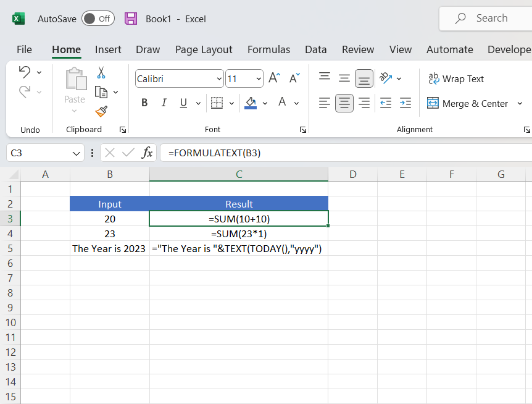Viewport: 532px width, 404px height.
Task: Open the Formulas ribbon tab
Action: click(268, 49)
